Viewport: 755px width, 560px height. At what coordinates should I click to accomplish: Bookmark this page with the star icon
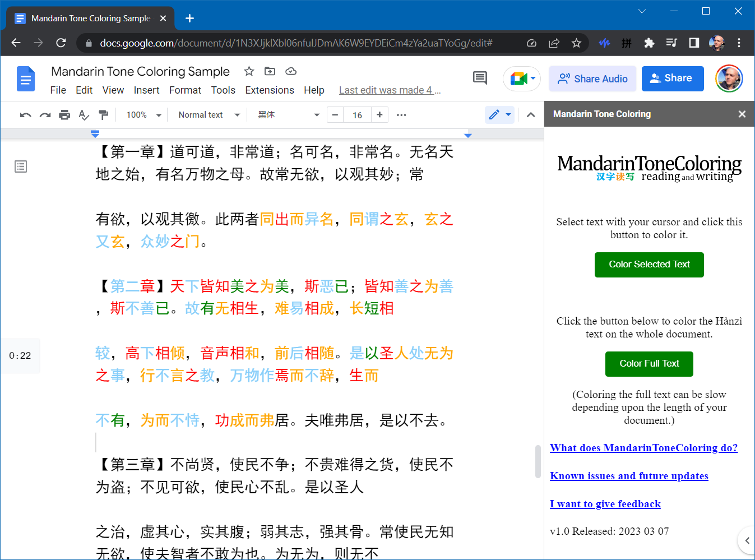point(576,43)
